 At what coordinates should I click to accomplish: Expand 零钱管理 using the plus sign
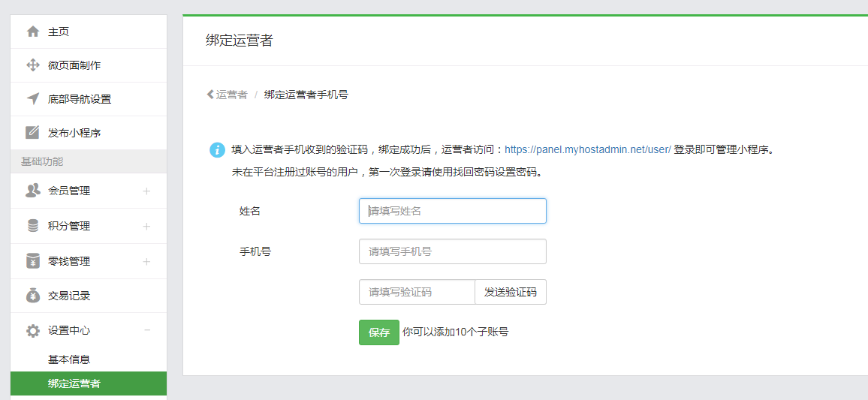point(146,262)
